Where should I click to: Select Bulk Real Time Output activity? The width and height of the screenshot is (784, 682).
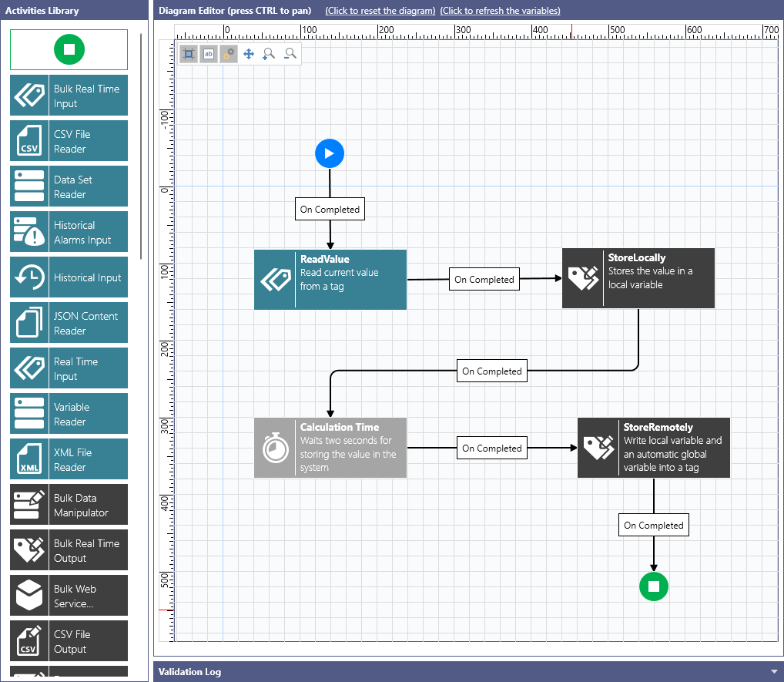coord(69,550)
